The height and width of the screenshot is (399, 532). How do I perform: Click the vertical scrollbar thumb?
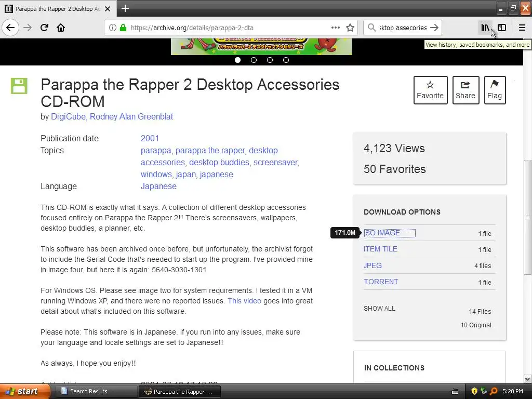pos(527,217)
